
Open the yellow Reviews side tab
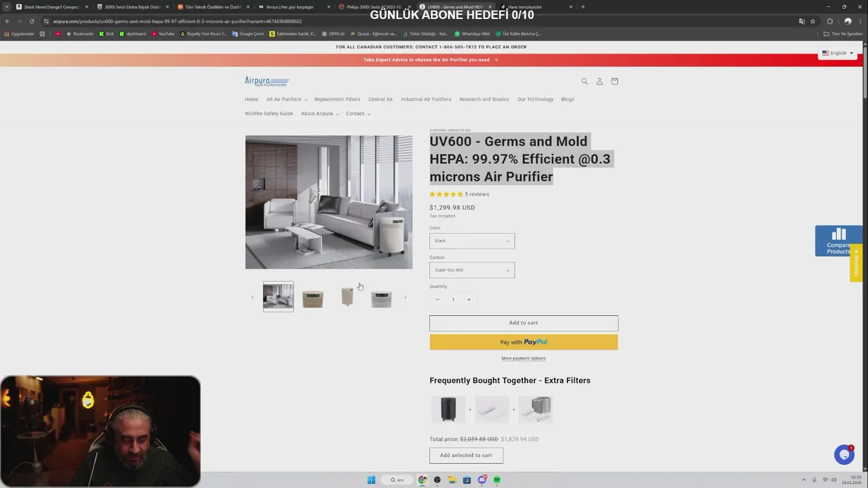click(x=856, y=263)
